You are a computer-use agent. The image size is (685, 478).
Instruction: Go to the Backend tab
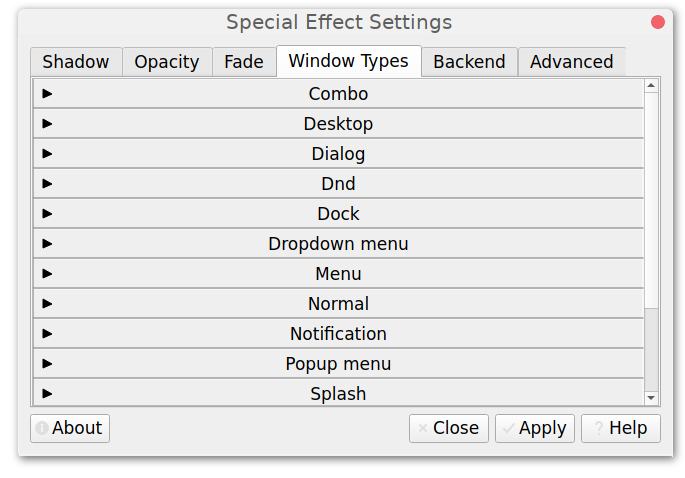469,62
